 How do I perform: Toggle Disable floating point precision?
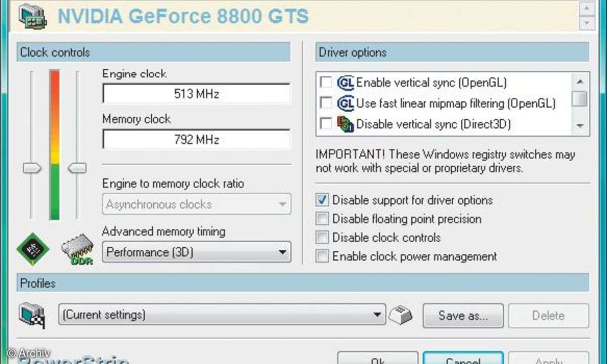click(x=322, y=219)
